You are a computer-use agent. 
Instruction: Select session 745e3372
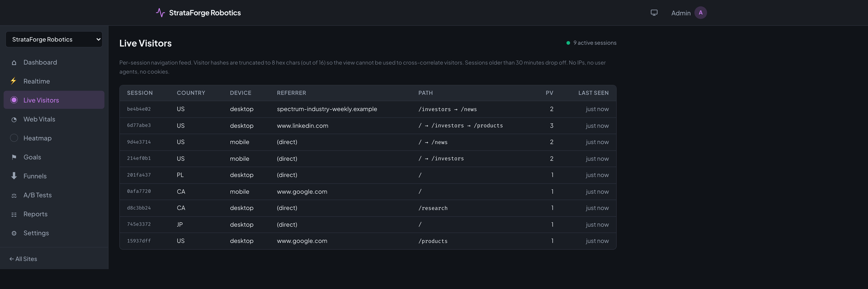point(139,224)
